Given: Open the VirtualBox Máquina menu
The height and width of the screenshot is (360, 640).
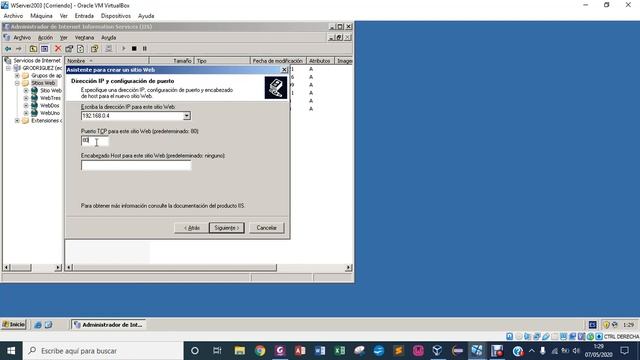Looking at the screenshot, I should 41,16.
